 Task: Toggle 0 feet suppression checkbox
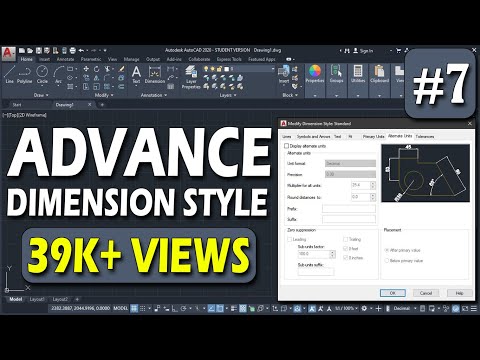(346, 249)
